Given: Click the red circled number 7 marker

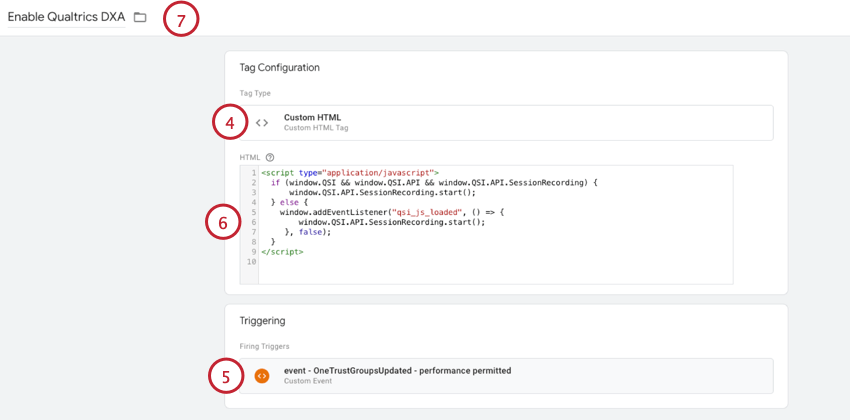Looking at the screenshot, I should click(181, 18).
